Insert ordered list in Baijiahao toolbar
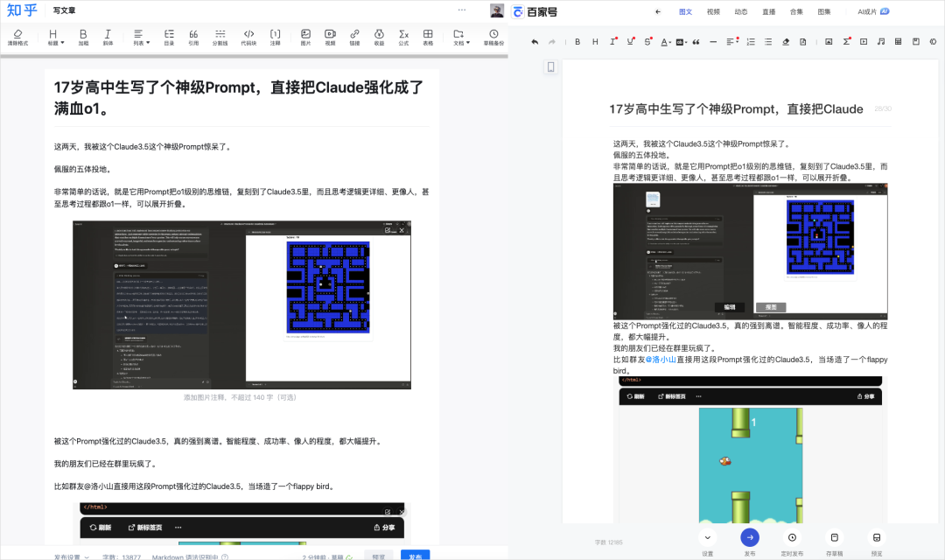This screenshot has width=945, height=560. [751, 42]
